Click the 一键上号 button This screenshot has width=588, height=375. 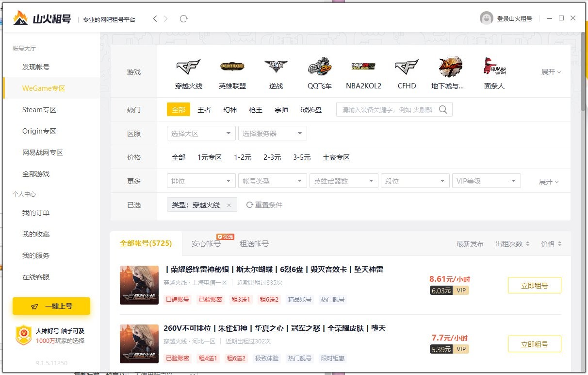(x=51, y=306)
